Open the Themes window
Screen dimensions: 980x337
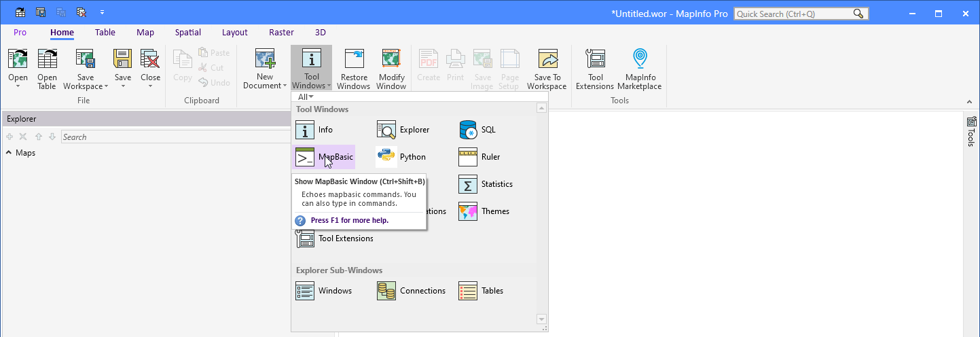[484, 211]
